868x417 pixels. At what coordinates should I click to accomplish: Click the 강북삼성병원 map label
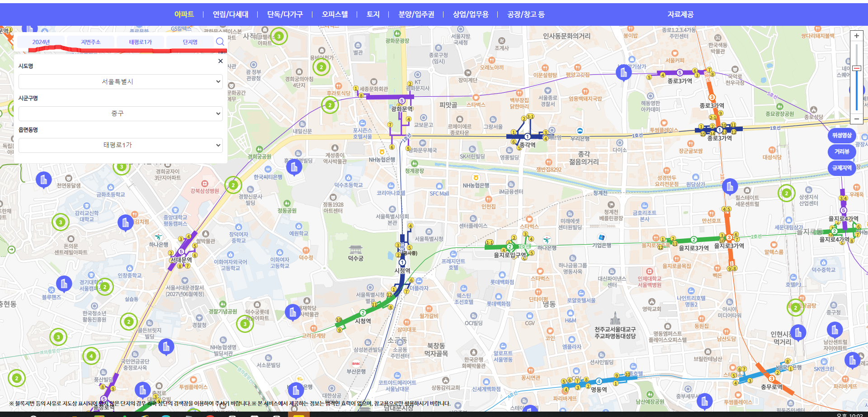click(x=204, y=191)
